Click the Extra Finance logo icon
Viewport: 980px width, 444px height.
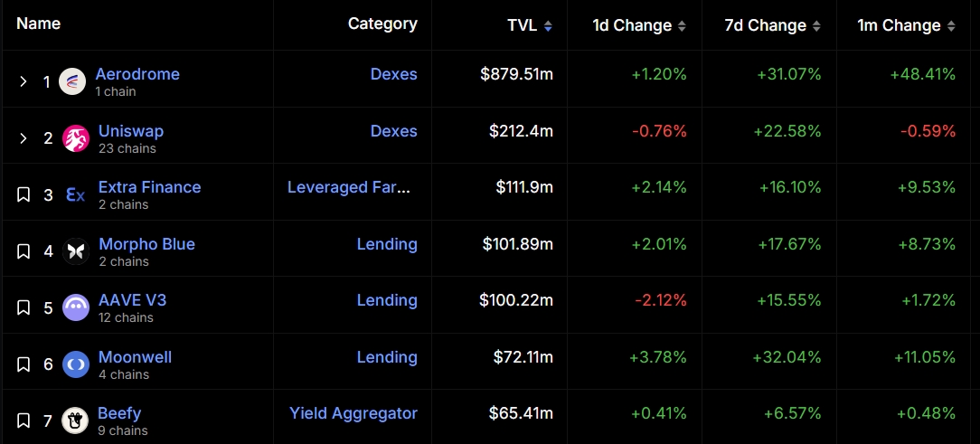tap(76, 195)
